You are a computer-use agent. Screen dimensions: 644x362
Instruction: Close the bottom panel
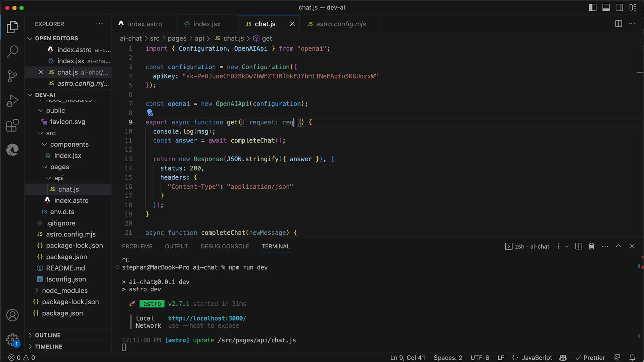pyautogui.click(x=632, y=246)
